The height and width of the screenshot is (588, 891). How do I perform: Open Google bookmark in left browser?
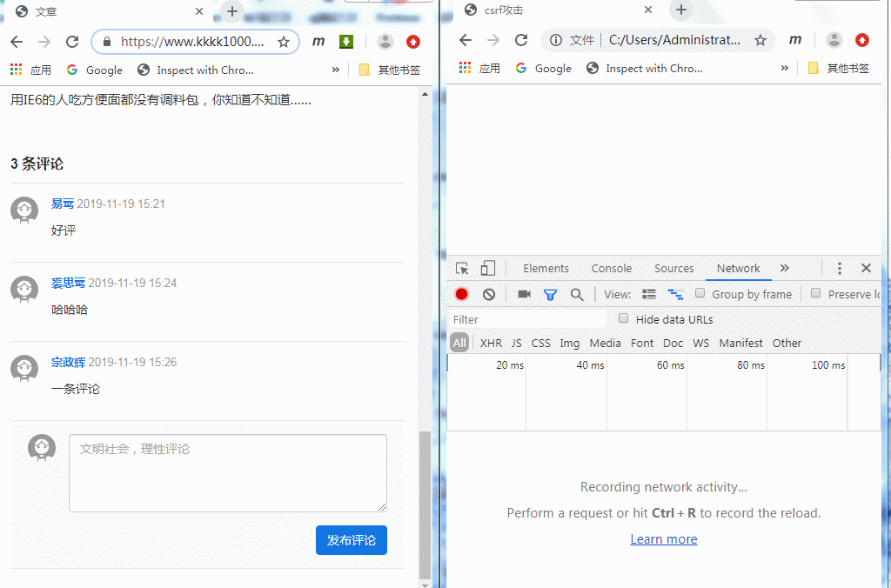click(x=94, y=70)
